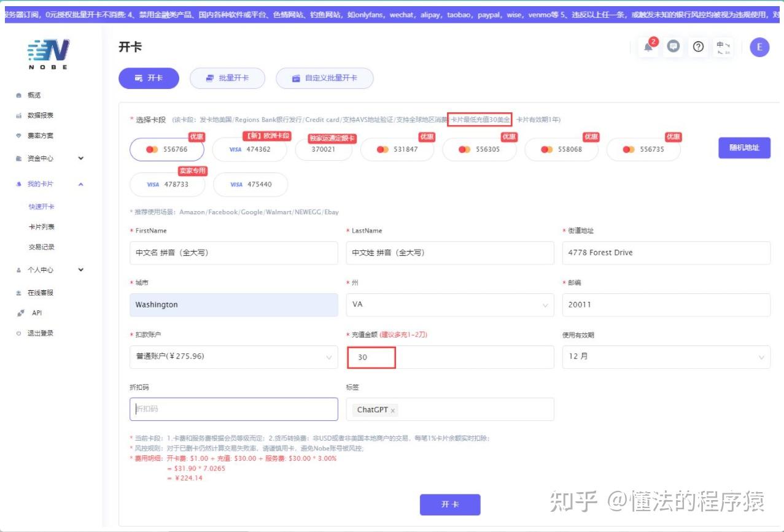This screenshot has width=784, height=532.
Task: Open the 使用有效期 month dropdown
Action: click(666, 357)
